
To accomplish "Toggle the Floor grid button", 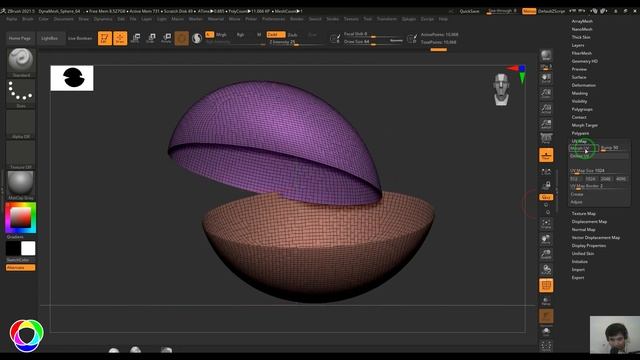I will (x=546, y=155).
